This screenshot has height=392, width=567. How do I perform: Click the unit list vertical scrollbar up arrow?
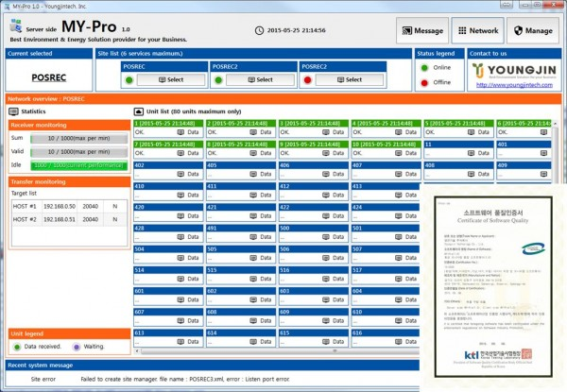tap(556, 124)
